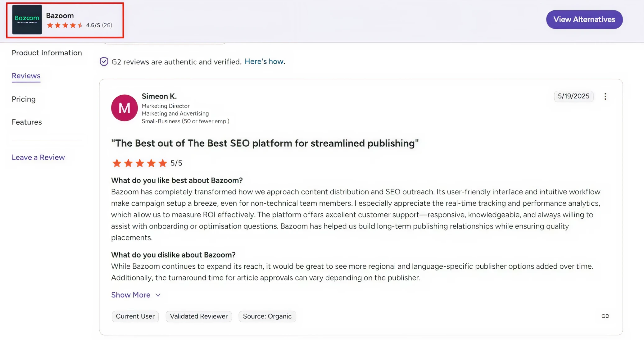Screen dimensions: 644x341
Task: Click the View Alternatives button
Action: [584, 19]
